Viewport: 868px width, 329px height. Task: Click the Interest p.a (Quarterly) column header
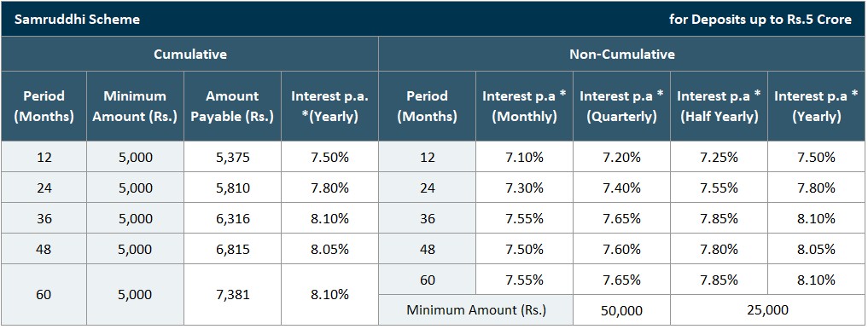tap(621, 107)
